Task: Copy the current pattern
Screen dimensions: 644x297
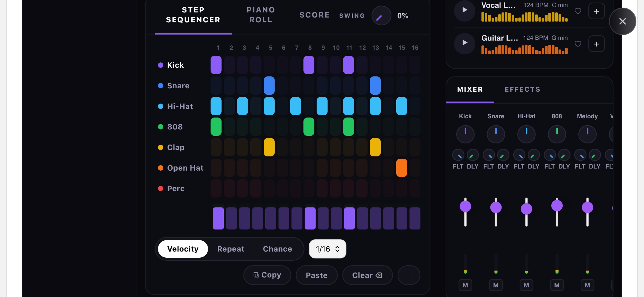Action: tap(267, 275)
